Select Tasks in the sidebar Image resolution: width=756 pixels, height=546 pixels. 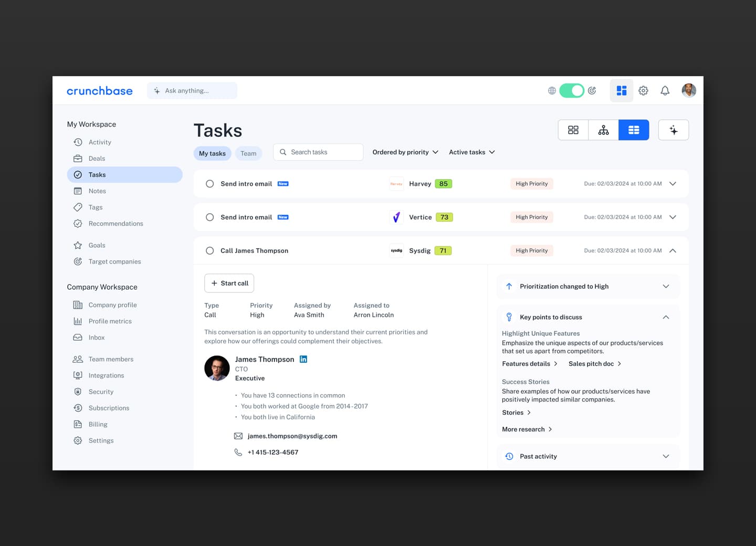(124, 175)
